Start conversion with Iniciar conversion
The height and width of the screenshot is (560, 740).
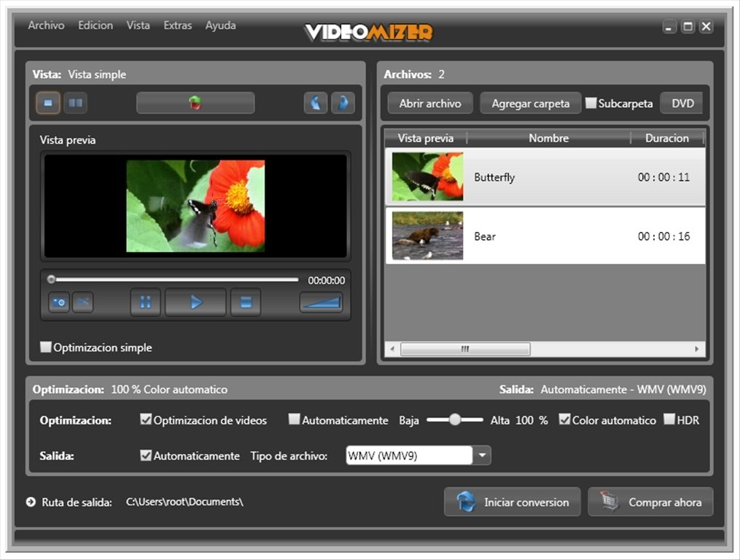513,502
